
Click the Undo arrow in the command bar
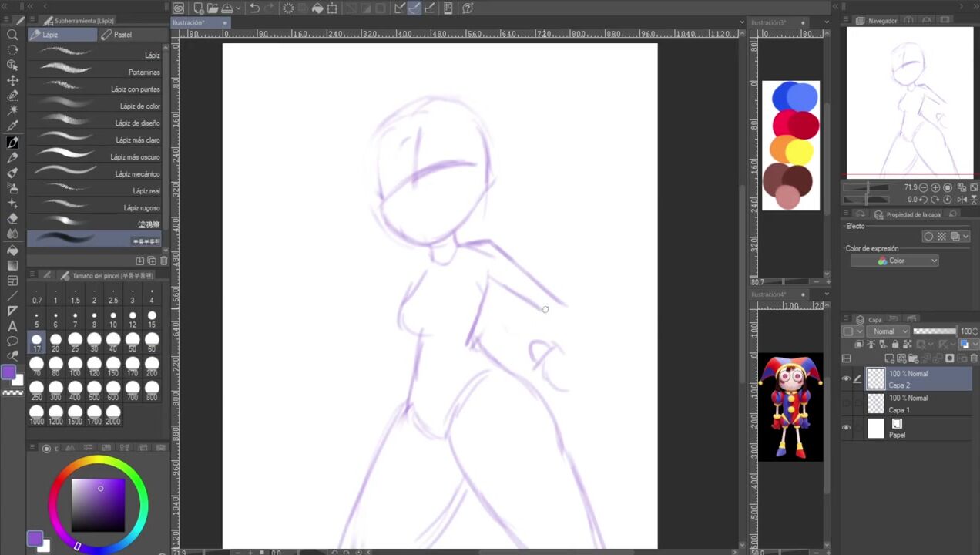click(x=254, y=8)
